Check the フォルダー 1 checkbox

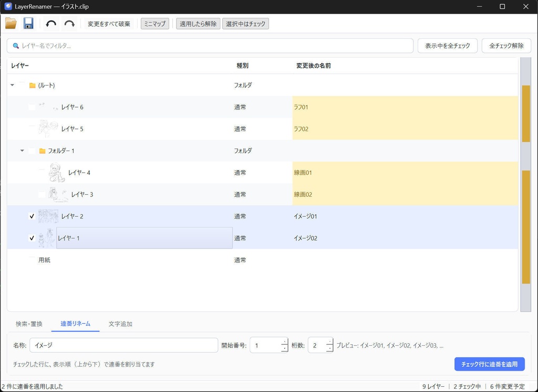click(x=32, y=151)
